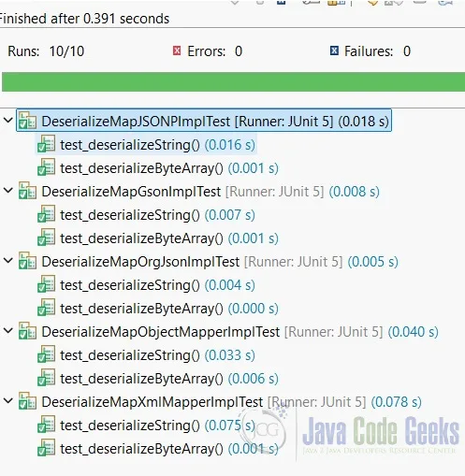Click the DeserializeMapXmlMapperImplTest test class icon
The height and width of the screenshot is (476, 465).
pos(27,401)
